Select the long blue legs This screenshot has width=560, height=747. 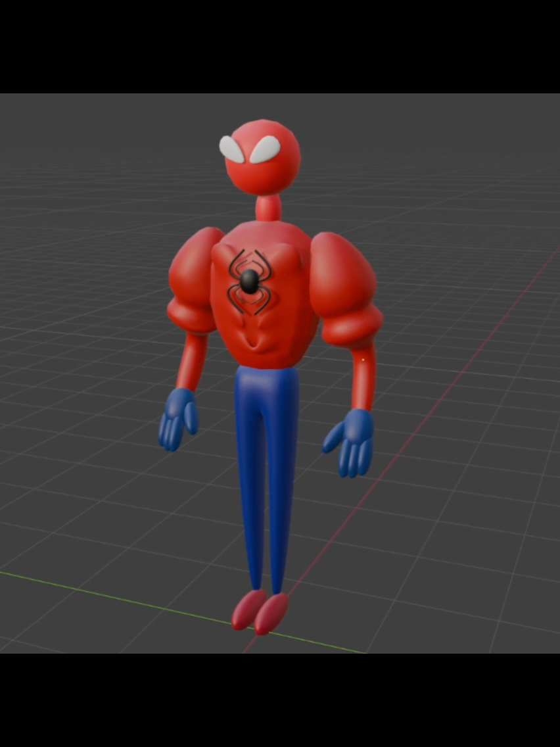268,479
